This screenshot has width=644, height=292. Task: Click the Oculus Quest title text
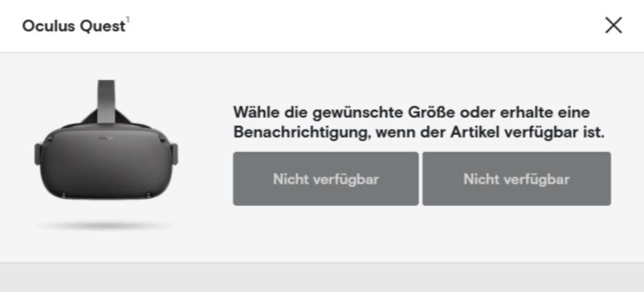[x=74, y=26]
